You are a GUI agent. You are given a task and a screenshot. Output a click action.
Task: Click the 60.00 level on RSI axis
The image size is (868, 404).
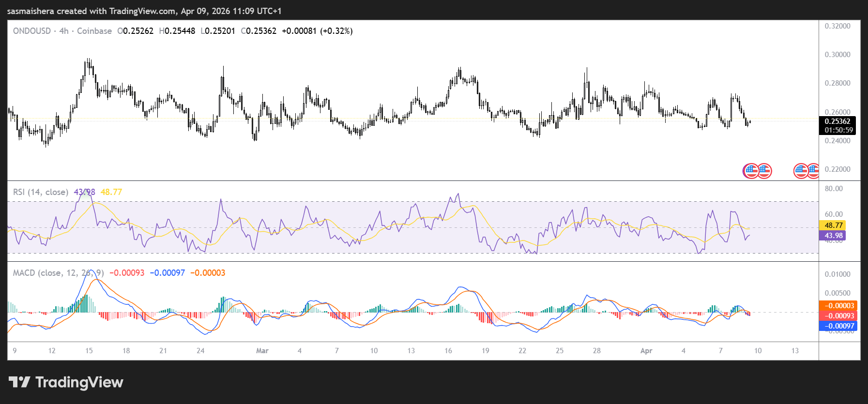click(x=834, y=214)
